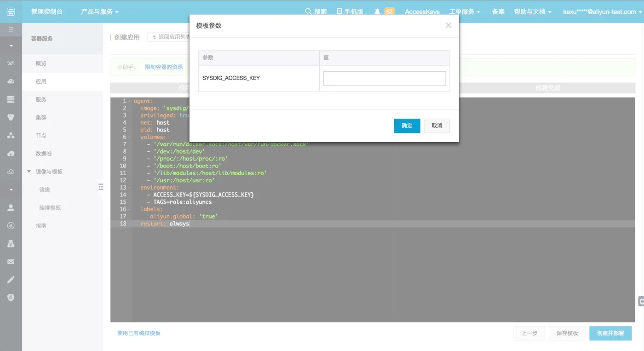Click the sidebar collapse handle beside 镜像与模板

pos(101,186)
